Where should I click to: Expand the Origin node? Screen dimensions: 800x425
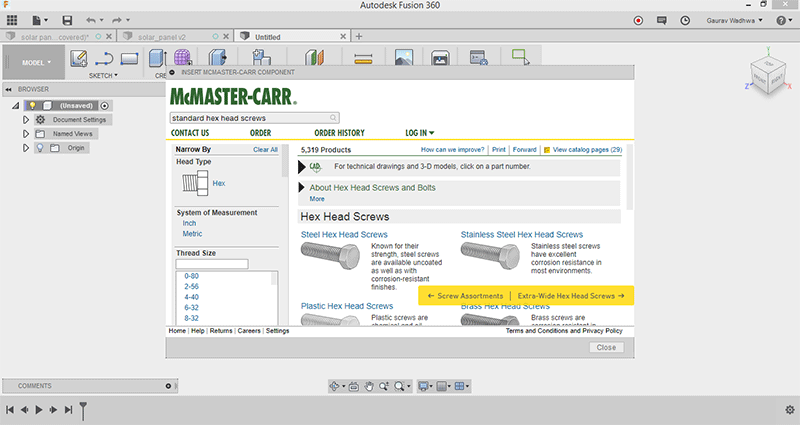pyautogui.click(x=26, y=148)
